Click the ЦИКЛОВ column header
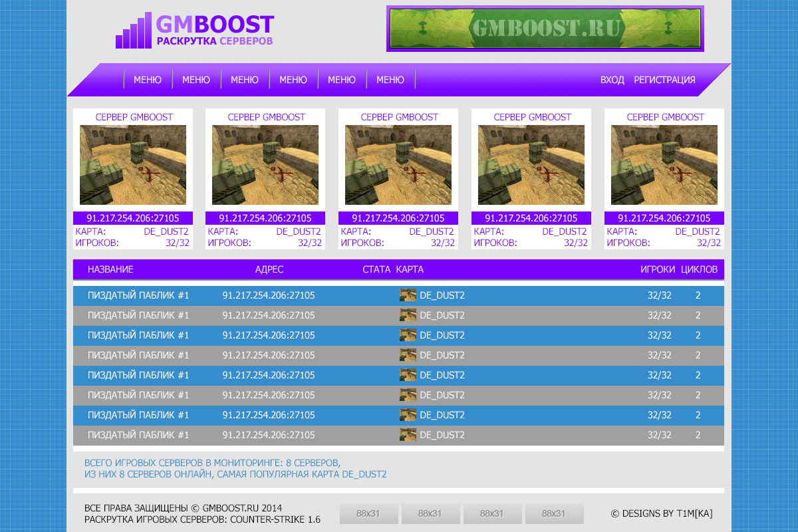The height and width of the screenshot is (532, 798). click(x=700, y=269)
